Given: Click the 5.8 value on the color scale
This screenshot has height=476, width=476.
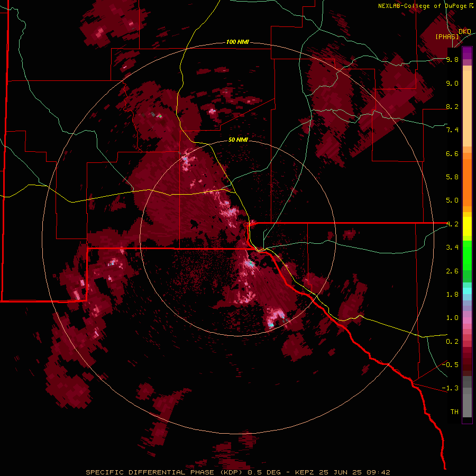Looking at the screenshot, I should coord(452,177).
